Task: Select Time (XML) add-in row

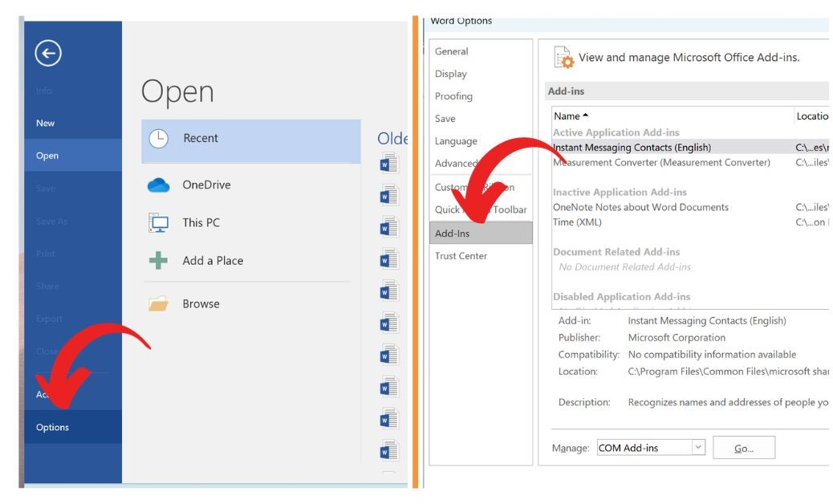Action: click(690, 222)
